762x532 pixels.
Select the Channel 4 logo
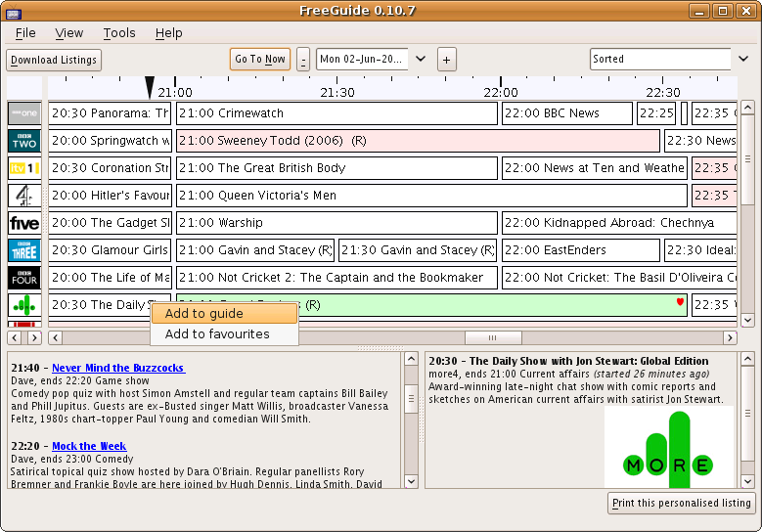coord(24,196)
